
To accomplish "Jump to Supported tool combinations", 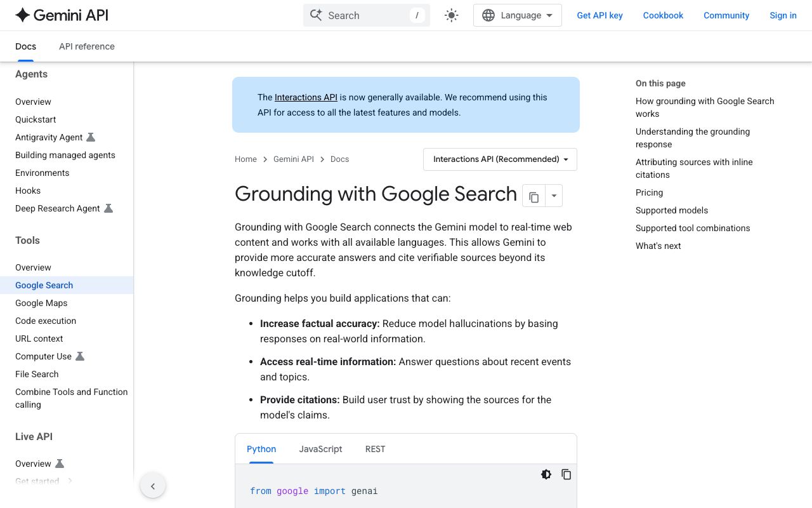I will (x=693, y=228).
